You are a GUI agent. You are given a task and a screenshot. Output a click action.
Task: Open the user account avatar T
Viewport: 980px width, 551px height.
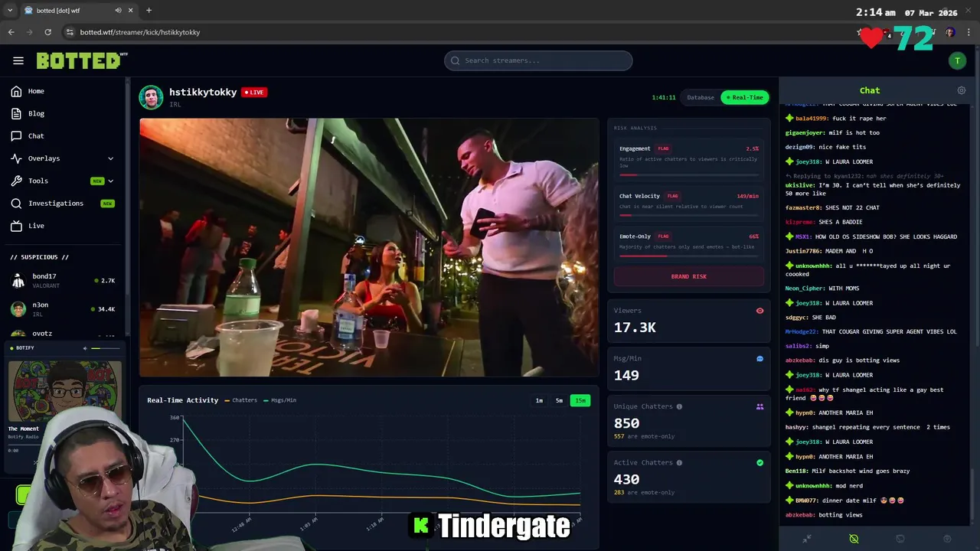pyautogui.click(x=957, y=60)
